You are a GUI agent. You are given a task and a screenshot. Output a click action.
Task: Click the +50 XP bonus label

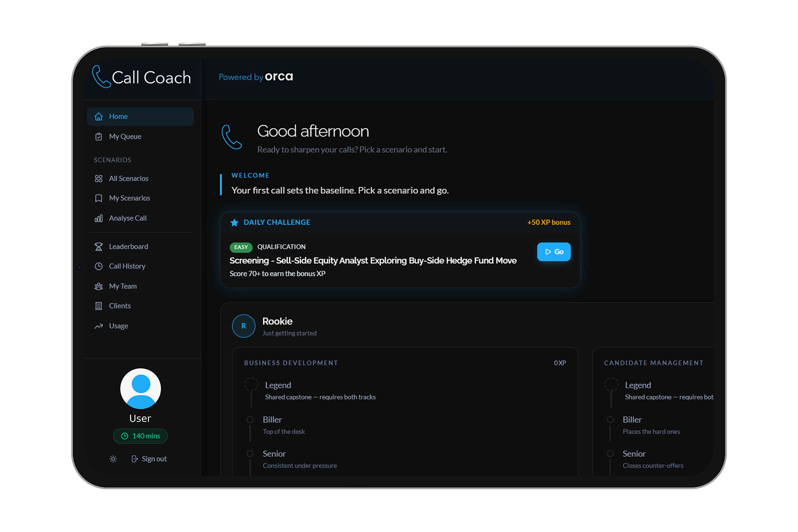click(x=549, y=222)
